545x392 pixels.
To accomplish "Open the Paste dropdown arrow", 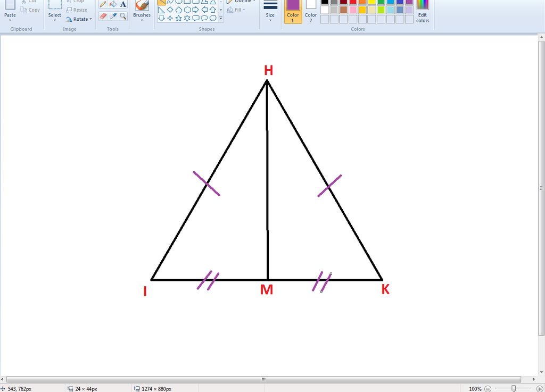I will [10, 21].
